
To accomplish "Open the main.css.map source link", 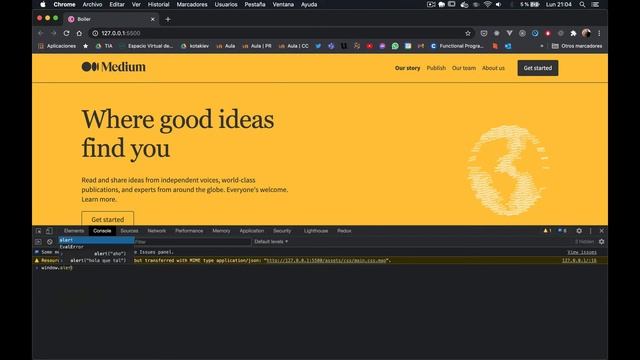I will pyautogui.click(x=326, y=260).
